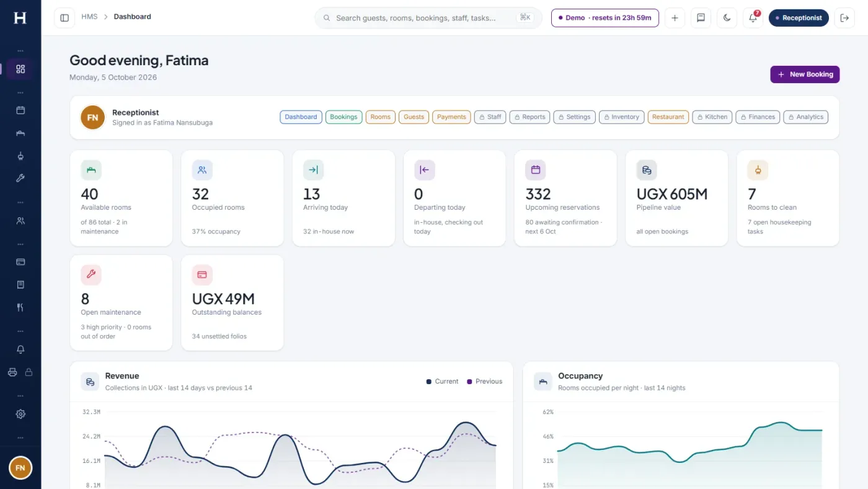Open the receipt document icon in the sidebar
The height and width of the screenshot is (489, 868).
tap(20, 284)
